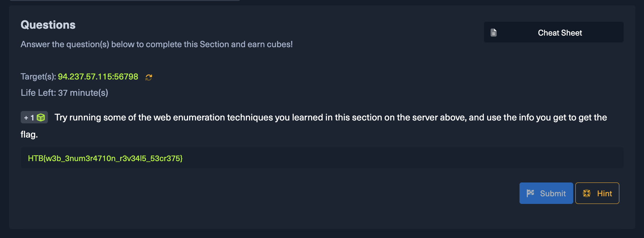644x238 pixels.
Task: Click the +1 cube reward badge
Action: [x=34, y=118]
